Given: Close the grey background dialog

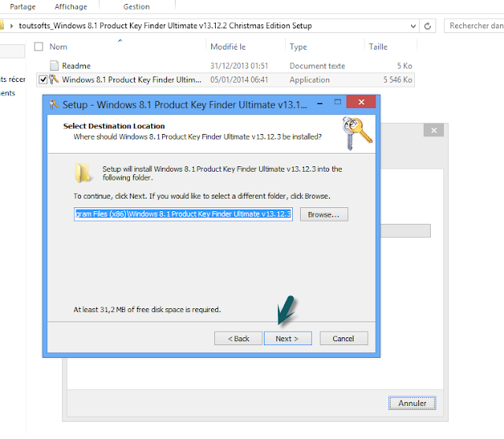Looking at the screenshot, I should (434, 130).
